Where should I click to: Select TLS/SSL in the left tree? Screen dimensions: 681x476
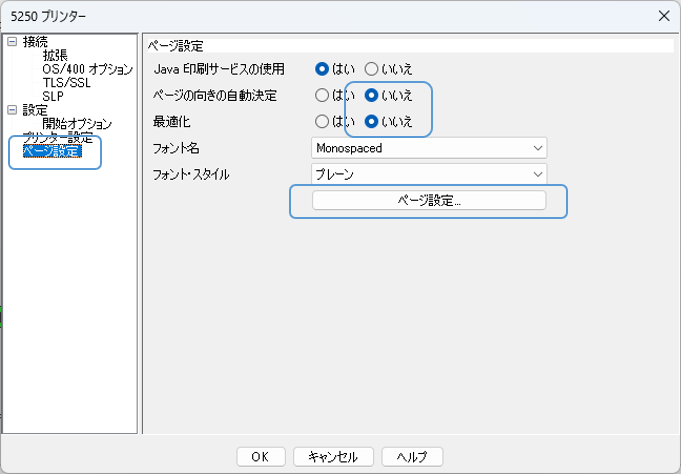tap(66, 83)
